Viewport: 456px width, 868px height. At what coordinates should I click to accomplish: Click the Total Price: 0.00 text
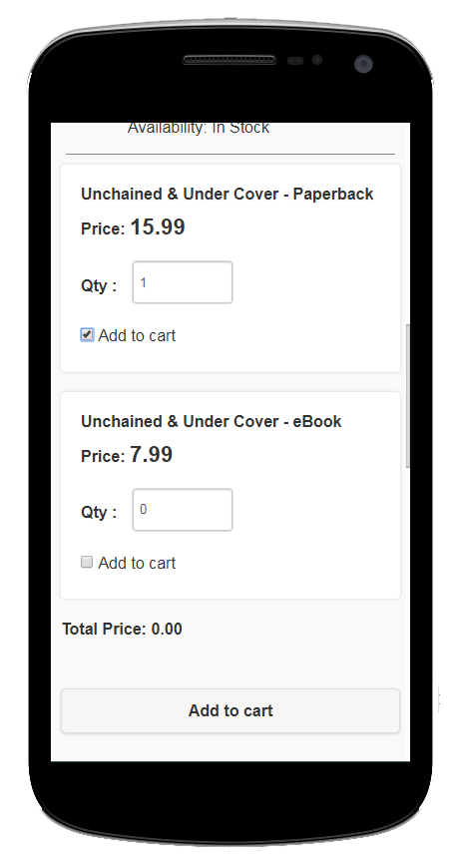[x=123, y=629]
